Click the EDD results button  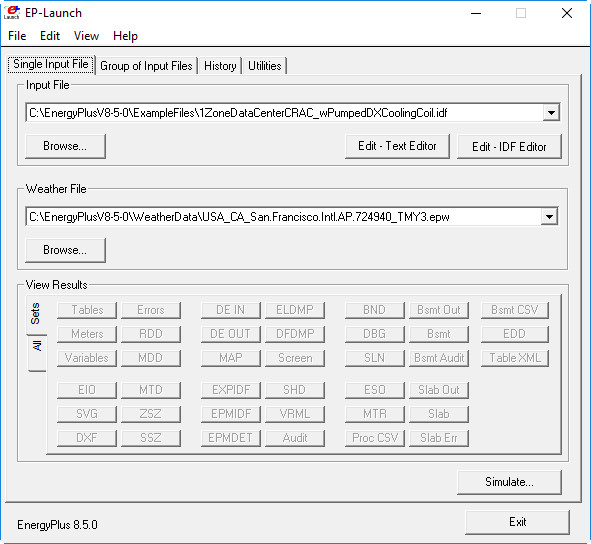click(514, 334)
